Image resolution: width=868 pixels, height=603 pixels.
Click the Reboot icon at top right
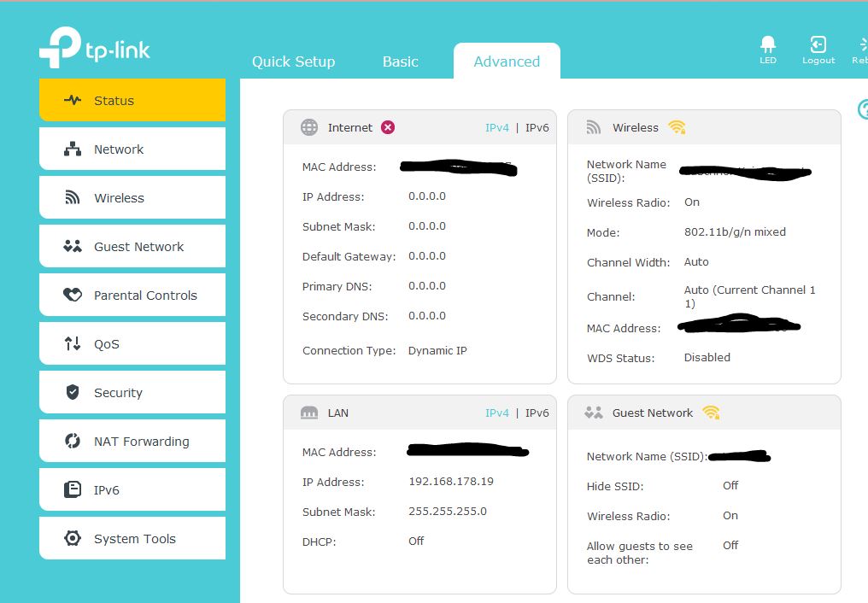coord(862,44)
